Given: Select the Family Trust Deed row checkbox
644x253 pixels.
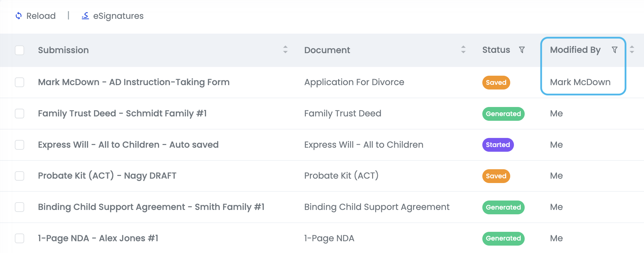Looking at the screenshot, I should click(x=19, y=114).
